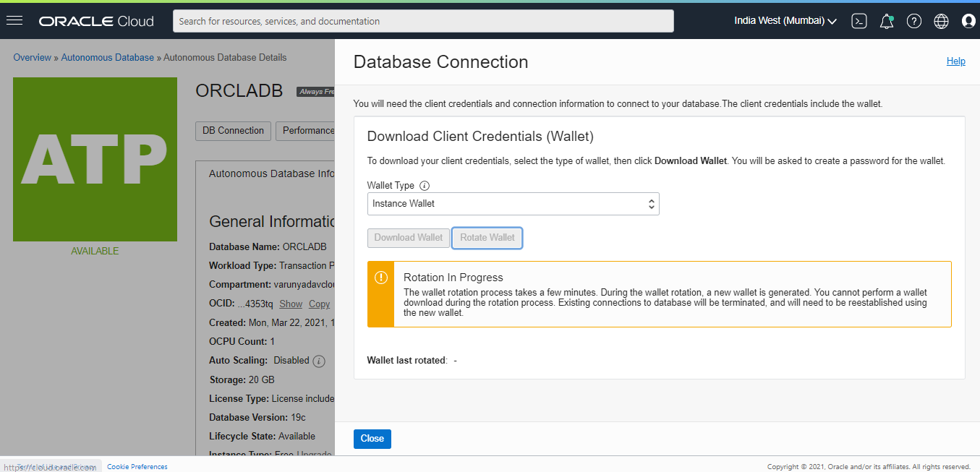The width and height of the screenshot is (980, 472).
Task: Click the Database Connection panel title
Action: coord(440,62)
